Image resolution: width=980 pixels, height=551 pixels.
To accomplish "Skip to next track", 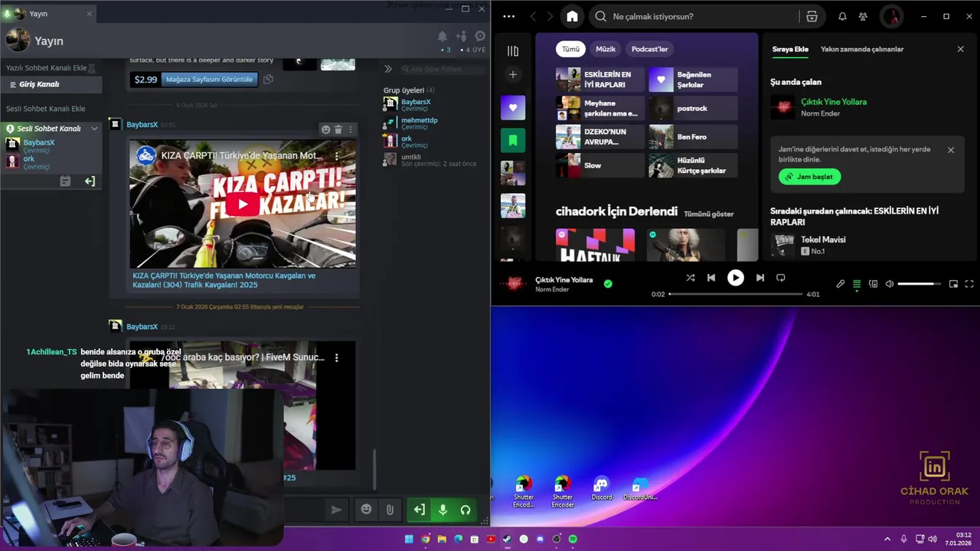I will coord(759,278).
